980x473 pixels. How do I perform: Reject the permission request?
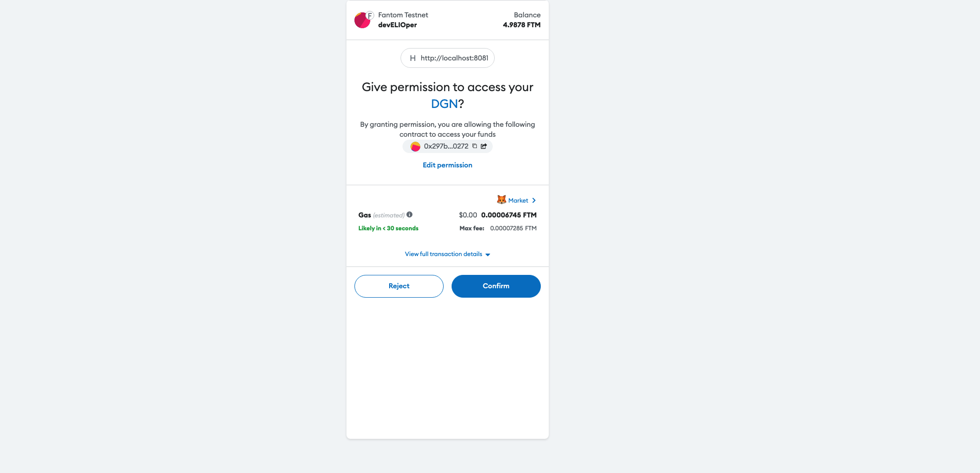(x=399, y=286)
